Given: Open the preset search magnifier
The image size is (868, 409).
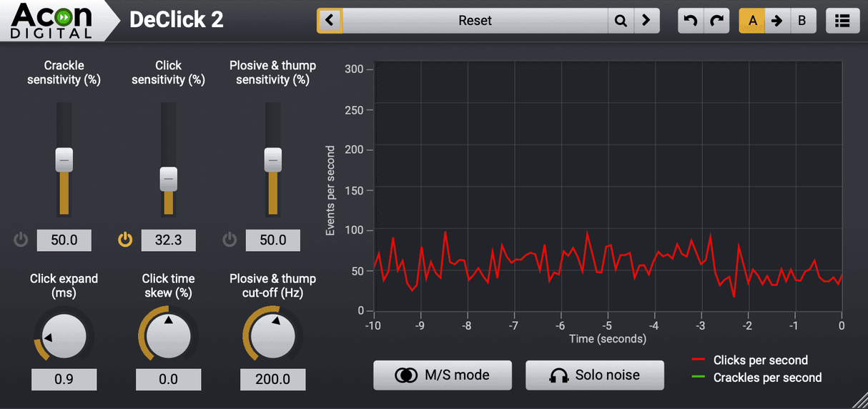Looking at the screenshot, I should tap(620, 21).
